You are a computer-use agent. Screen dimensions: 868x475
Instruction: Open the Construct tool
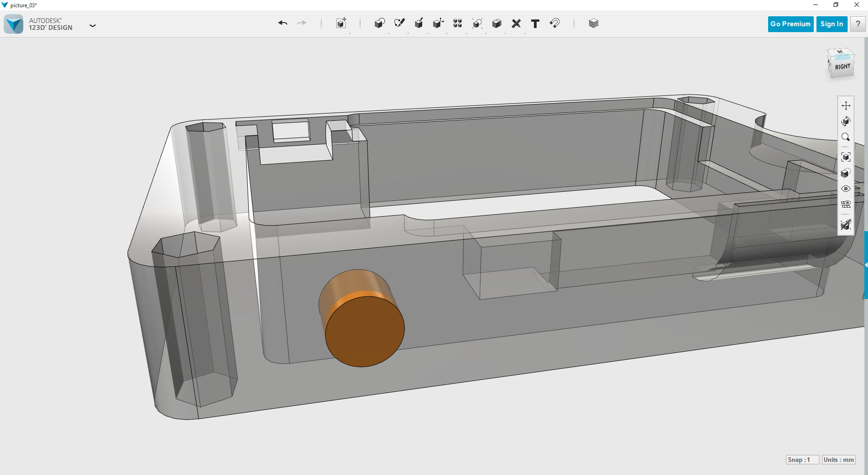419,24
